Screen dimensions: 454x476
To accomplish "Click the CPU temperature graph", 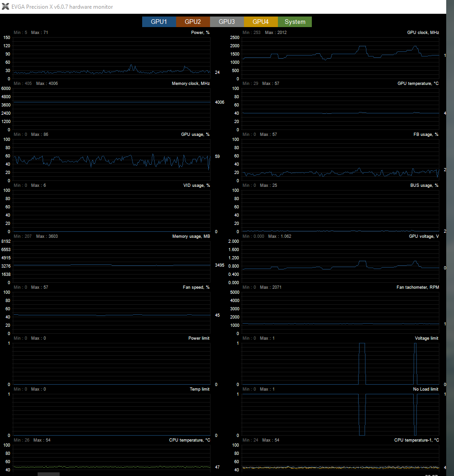I will pos(111,459).
